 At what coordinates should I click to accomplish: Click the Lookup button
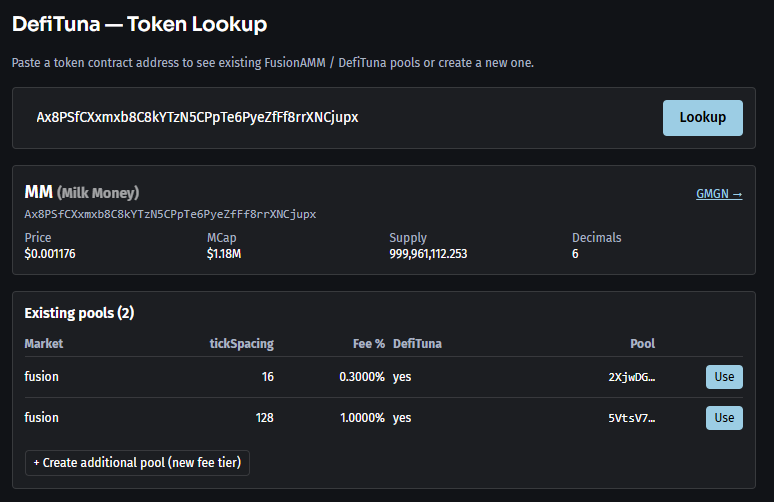[x=702, y=118]
